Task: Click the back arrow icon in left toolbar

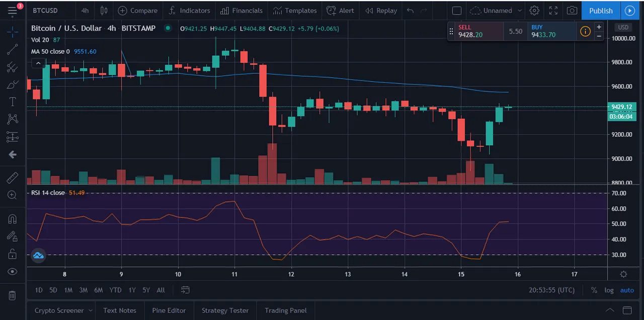Action: (x=13, y=155)
